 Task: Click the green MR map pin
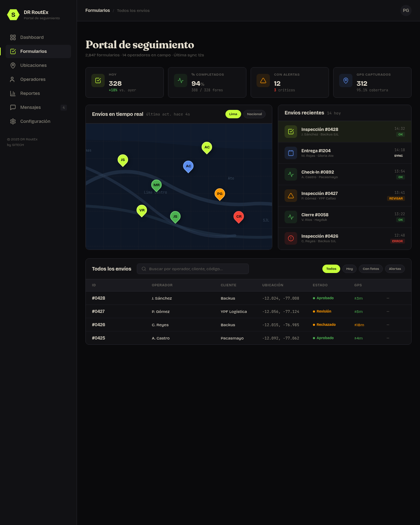pos(156,185)
